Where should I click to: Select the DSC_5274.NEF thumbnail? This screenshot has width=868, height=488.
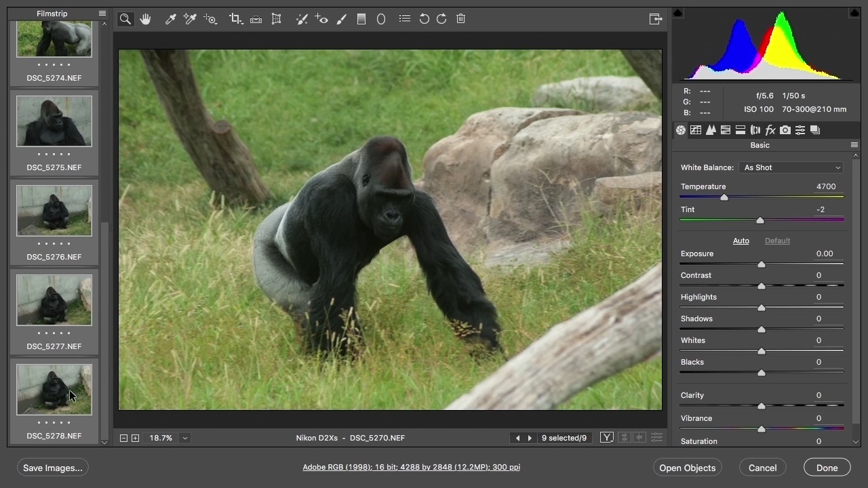[54, 39]
